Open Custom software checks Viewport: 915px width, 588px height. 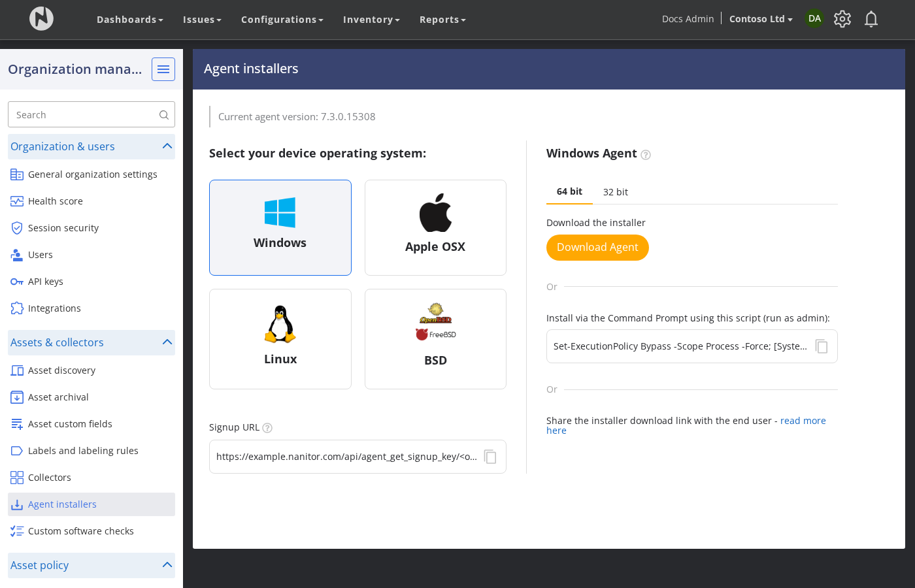pos(91,531)
